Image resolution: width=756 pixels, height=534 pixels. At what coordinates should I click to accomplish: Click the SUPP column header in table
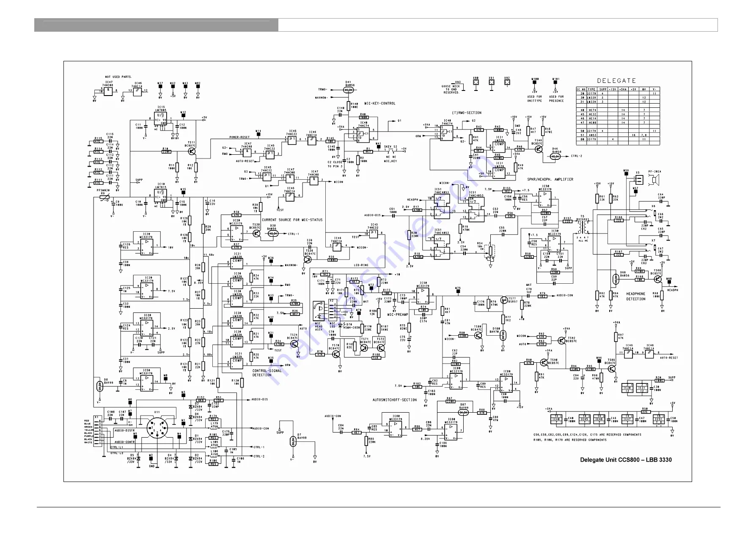pyautogui.click(x=603, y=90)
